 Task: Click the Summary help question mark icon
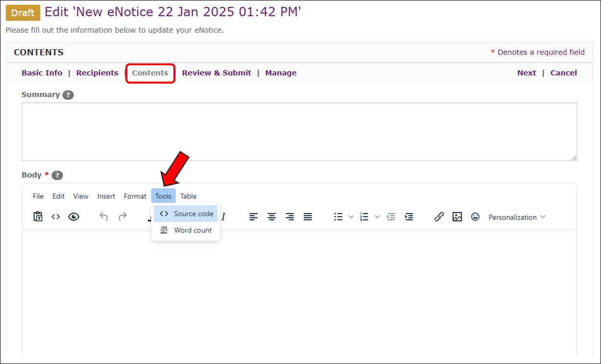(68, 95)
